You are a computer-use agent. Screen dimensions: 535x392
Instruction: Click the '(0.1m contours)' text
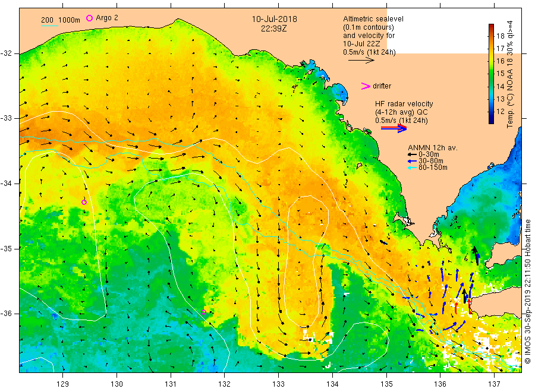pyautogui.click(x=368, y=27)
